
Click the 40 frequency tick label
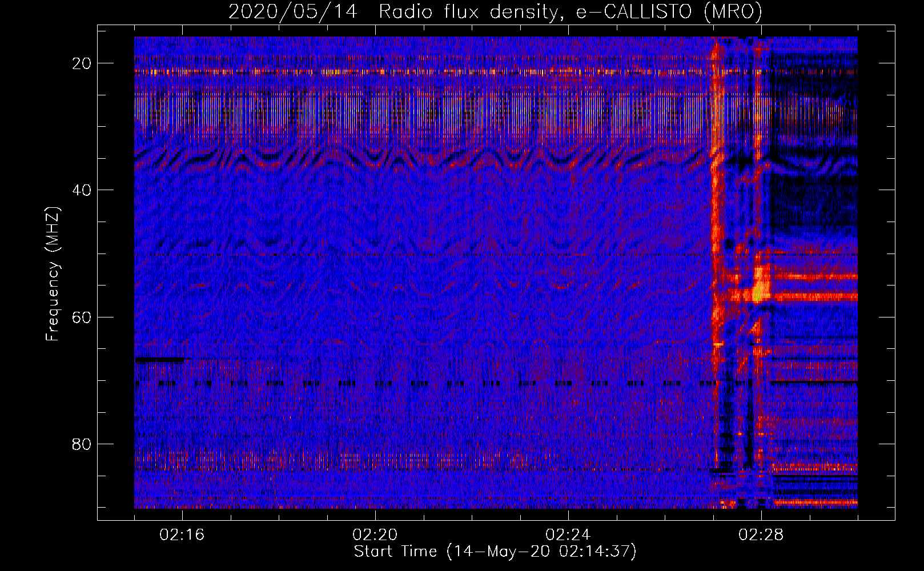(x=82, y=190)
